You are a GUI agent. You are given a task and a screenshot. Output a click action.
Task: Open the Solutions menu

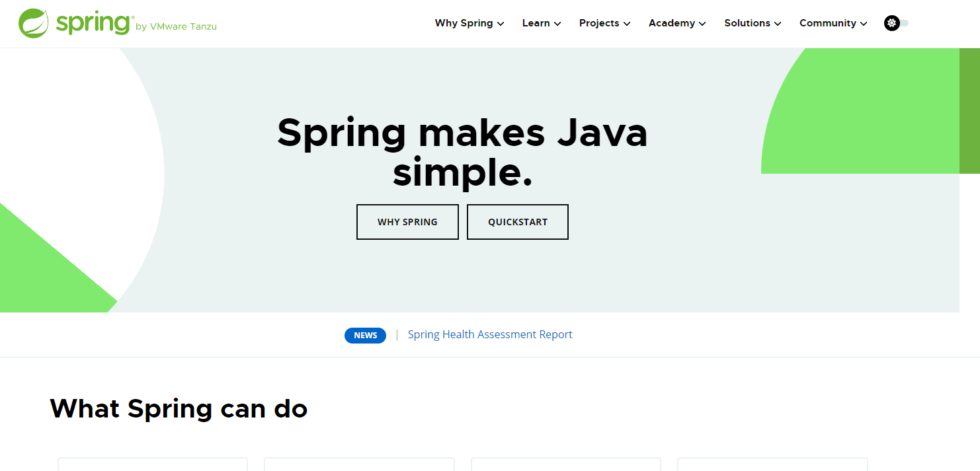pyautogui.click(x=753, y=23)
